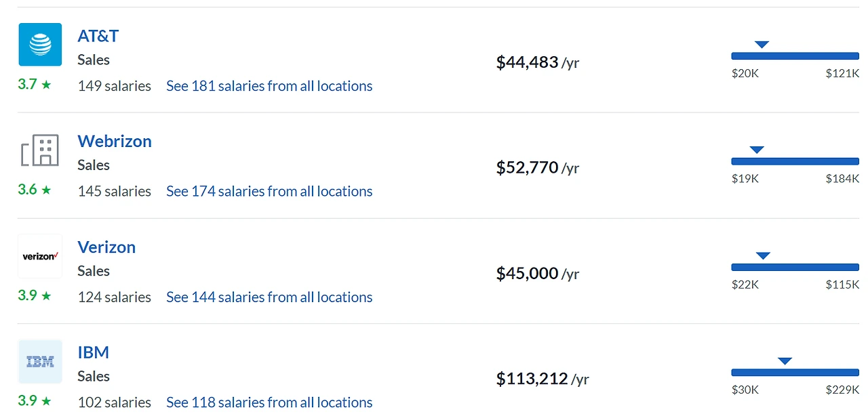The image size is (868, 418).
Task: Click the IBM 3.9 star rating
Action: pyautogui.click(x=35, y=400)
